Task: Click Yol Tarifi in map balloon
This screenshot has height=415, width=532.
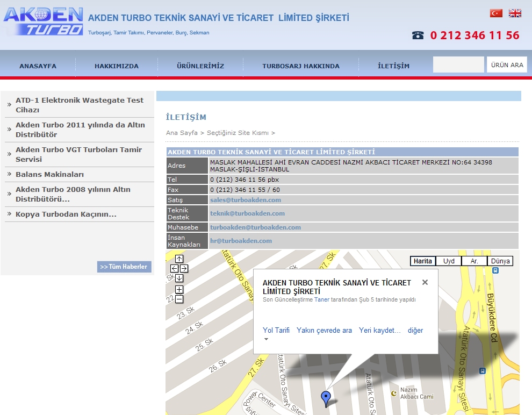Action: (x=276, y=330)
